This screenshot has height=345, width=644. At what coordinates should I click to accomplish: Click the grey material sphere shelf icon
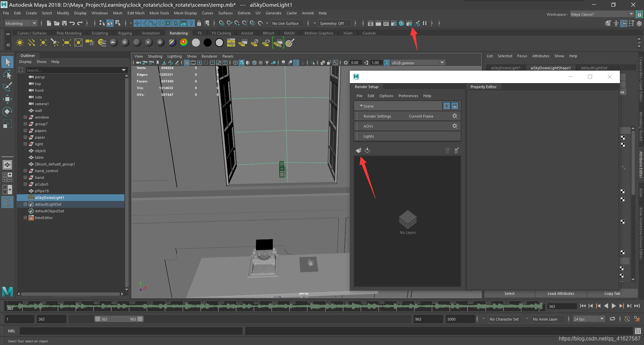click(x=196, y=43)
